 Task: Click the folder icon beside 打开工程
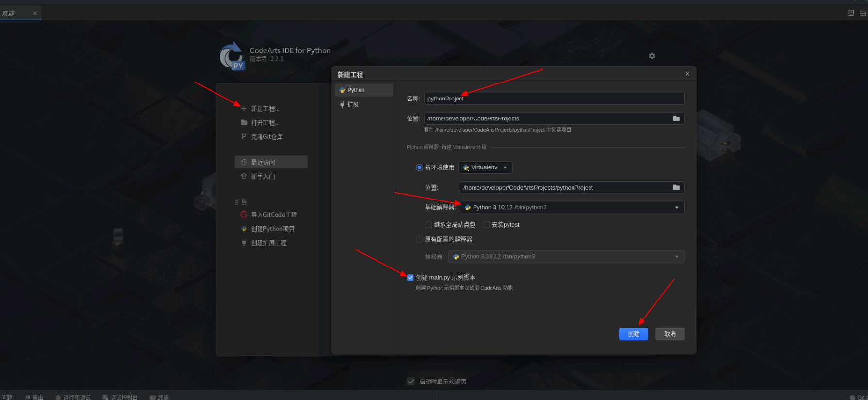244,122
